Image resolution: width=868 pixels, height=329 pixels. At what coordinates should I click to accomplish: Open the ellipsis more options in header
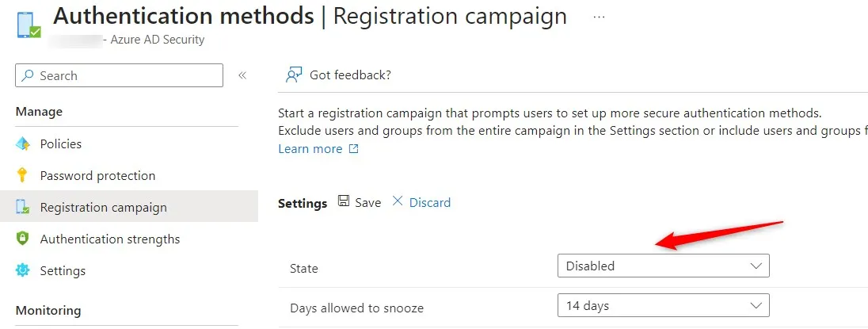(x=599, y=17)
